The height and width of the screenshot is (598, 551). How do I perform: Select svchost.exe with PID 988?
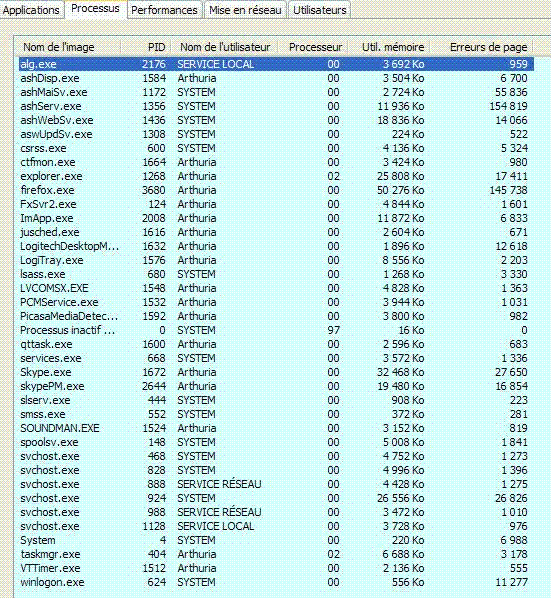(x=276, y=512)
